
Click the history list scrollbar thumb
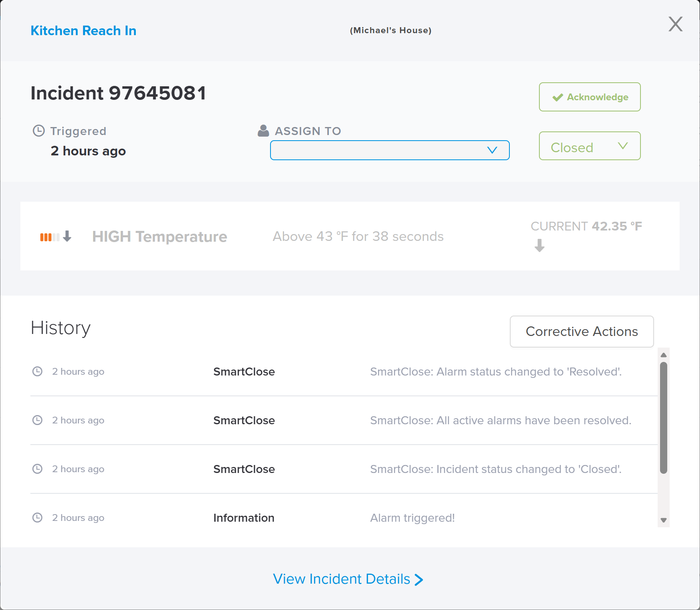point(663,417)
